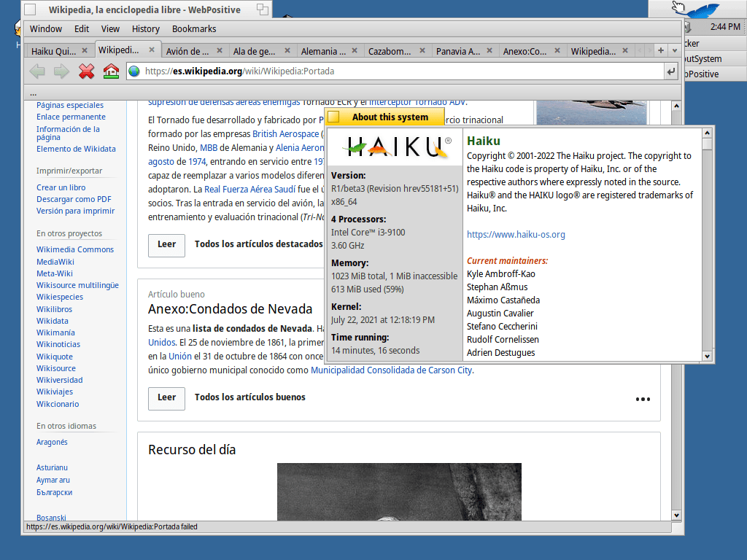Click the Leer button for Tornado article
The height and width of the screenshot is (560, 747).
pyautogui.click(x=166, y=245)
